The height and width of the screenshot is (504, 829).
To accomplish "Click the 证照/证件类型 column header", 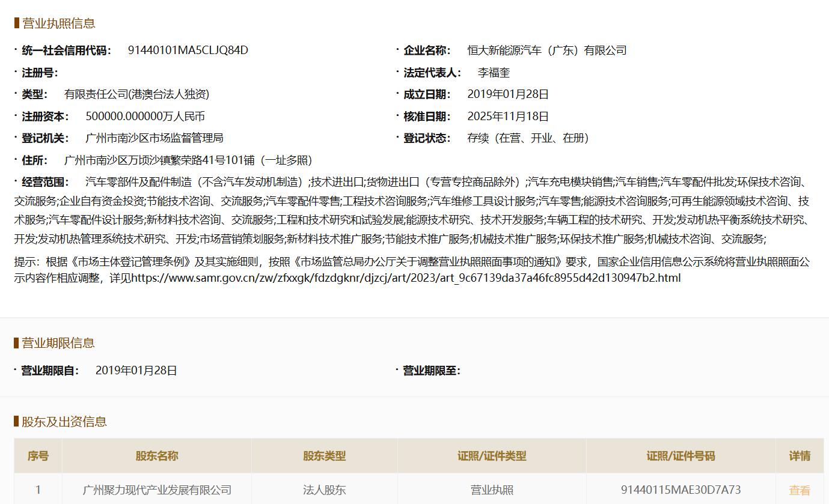I will [x=492, y=456].
